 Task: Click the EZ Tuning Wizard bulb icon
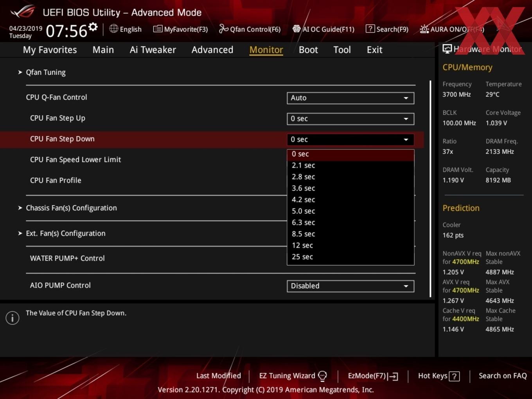click(322, 376)
